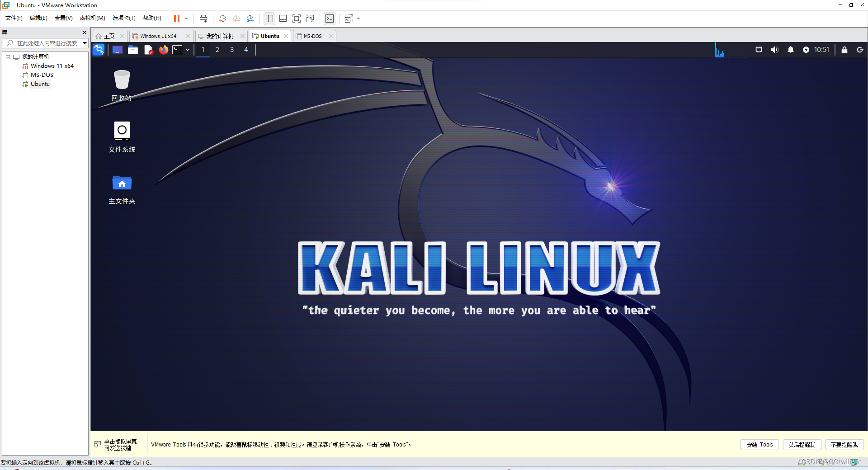
Task: Open the text editor panel icon
Action: pyautogui.click(x=148, y=50)
